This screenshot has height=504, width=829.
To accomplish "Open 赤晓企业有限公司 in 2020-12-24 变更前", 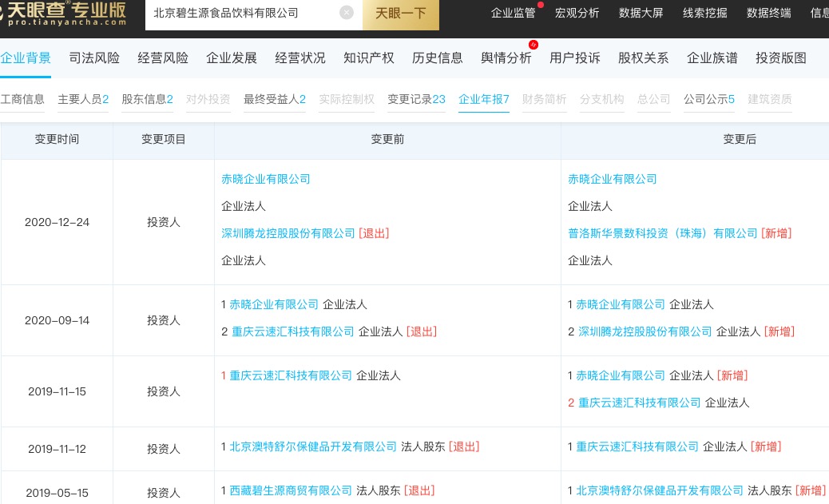I will [x=265, y=179].
